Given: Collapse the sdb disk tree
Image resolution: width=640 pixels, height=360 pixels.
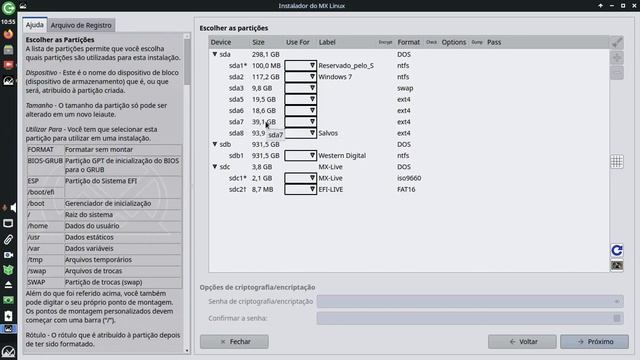Looking at the screenshot, I should [215, 144].
